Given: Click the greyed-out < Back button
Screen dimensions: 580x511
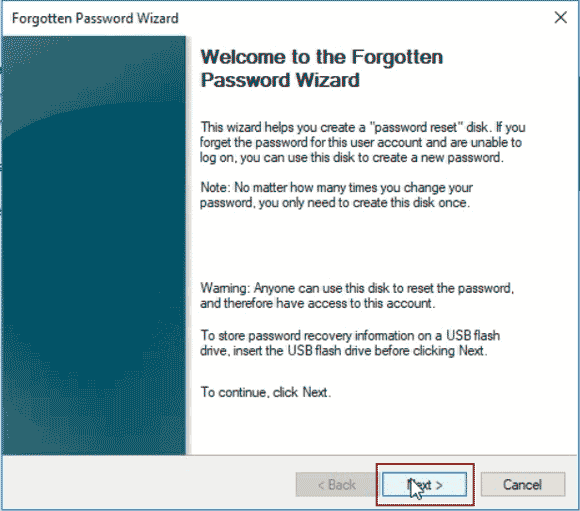Looking at the screenshot, I should click(336, 484).
